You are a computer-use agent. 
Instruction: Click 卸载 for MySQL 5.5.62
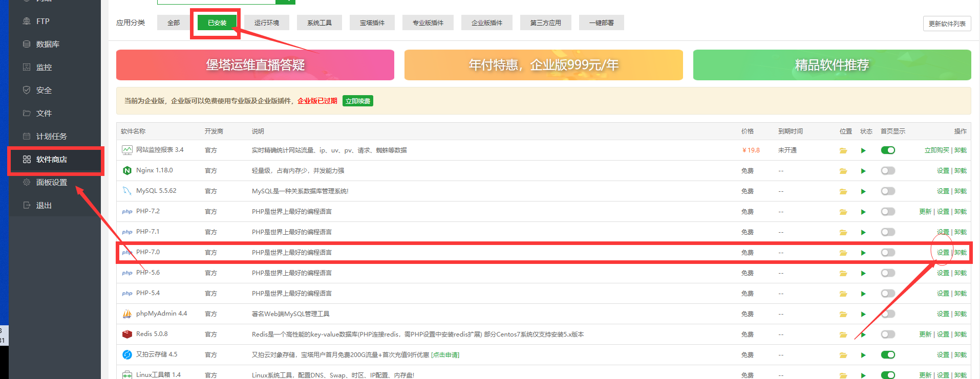click(961, 191)
